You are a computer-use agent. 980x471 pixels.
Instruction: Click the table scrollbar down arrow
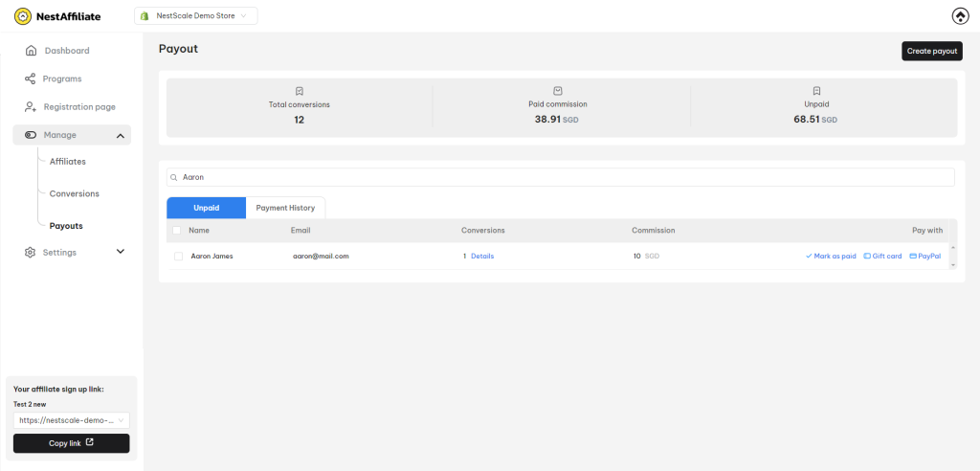[953, 265]
